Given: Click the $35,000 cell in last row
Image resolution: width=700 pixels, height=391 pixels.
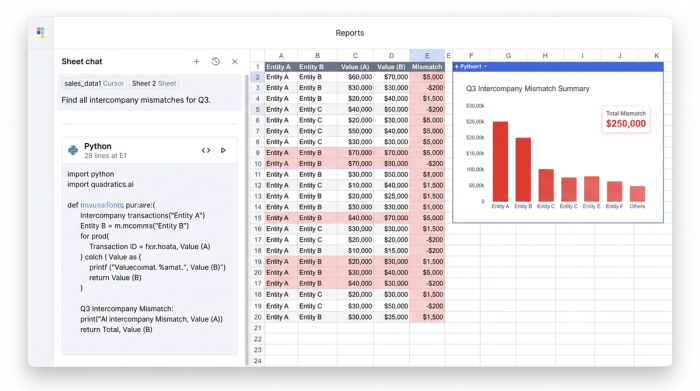Looking at the screenshot, I should [392, 317].
